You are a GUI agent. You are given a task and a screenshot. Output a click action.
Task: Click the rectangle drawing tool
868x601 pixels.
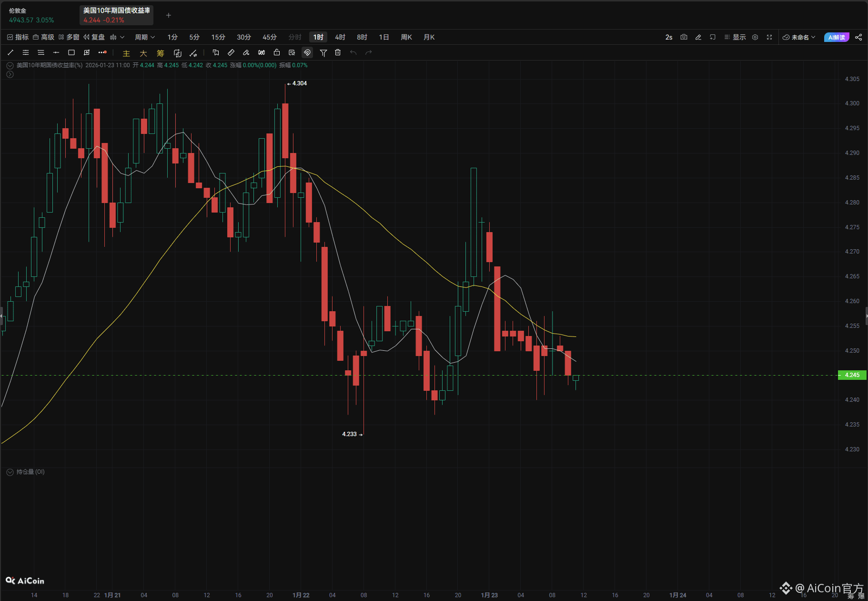coord(71,52)
